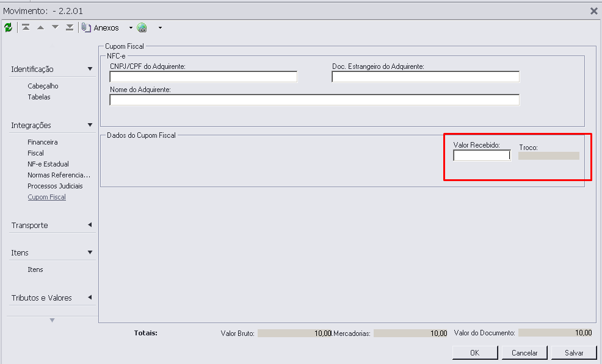Click the Valor do Documento total field
Screen dimensions: 602x364
(x=556, y=332)
